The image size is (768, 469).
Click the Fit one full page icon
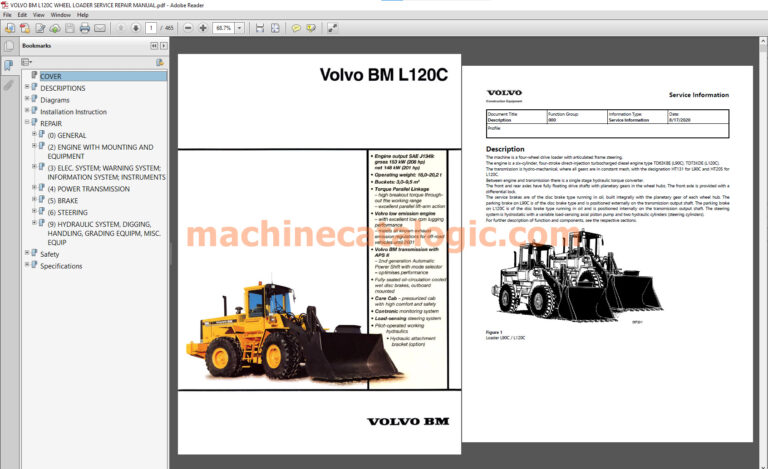tap(275, 28)
